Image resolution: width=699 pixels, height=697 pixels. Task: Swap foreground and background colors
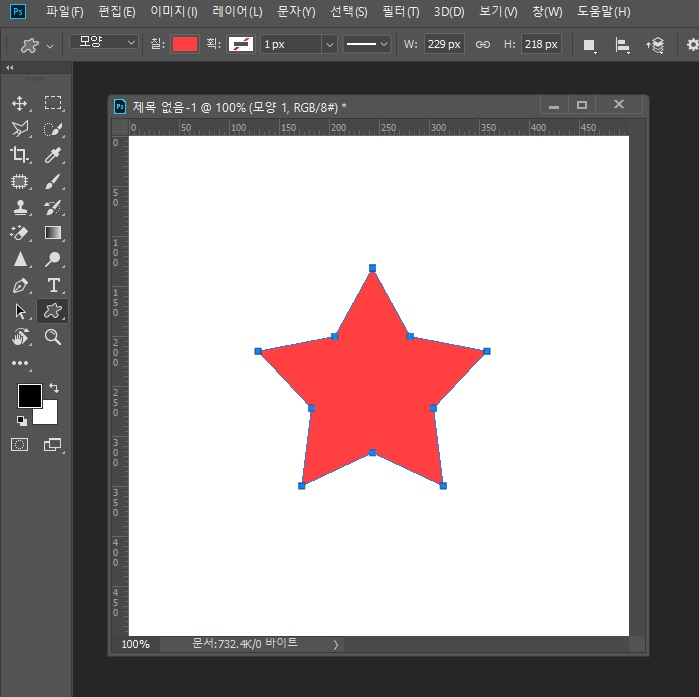(54, 388)
